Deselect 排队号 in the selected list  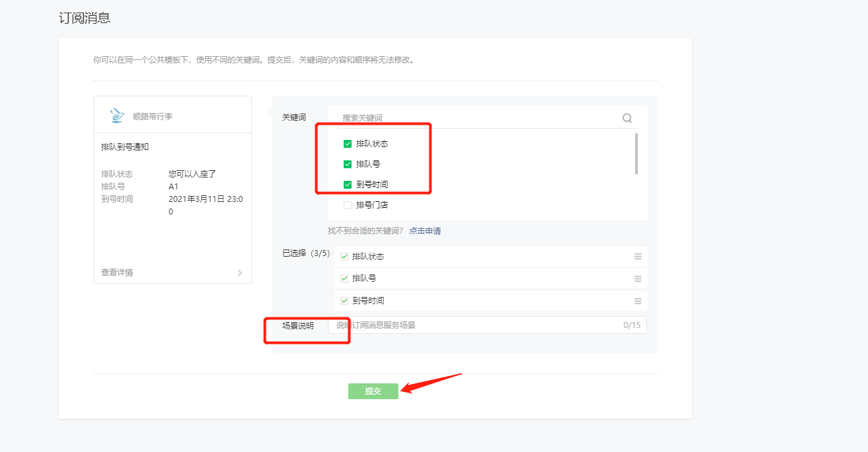(x=344, y=278)
